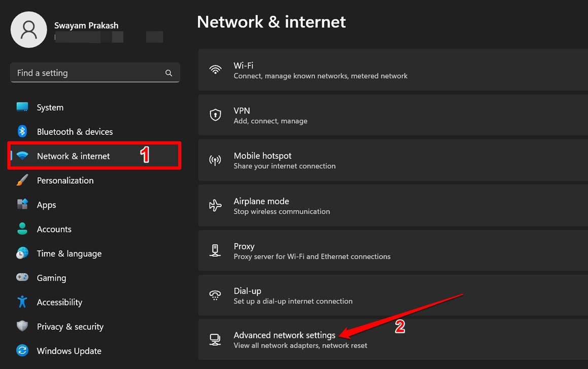Click the Gaming controller icon
Viewport: 588px width, 369px height.
click(x=22, y=277)
